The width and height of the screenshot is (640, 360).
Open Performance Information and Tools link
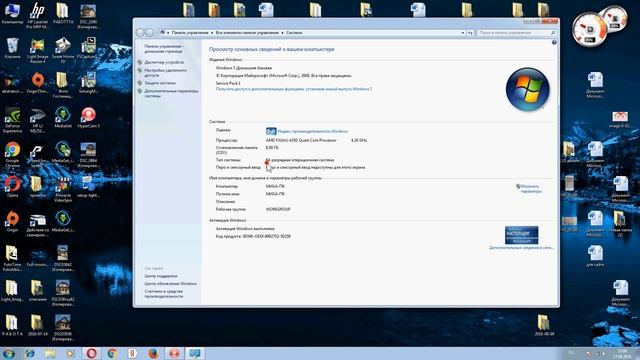point(163,294)
